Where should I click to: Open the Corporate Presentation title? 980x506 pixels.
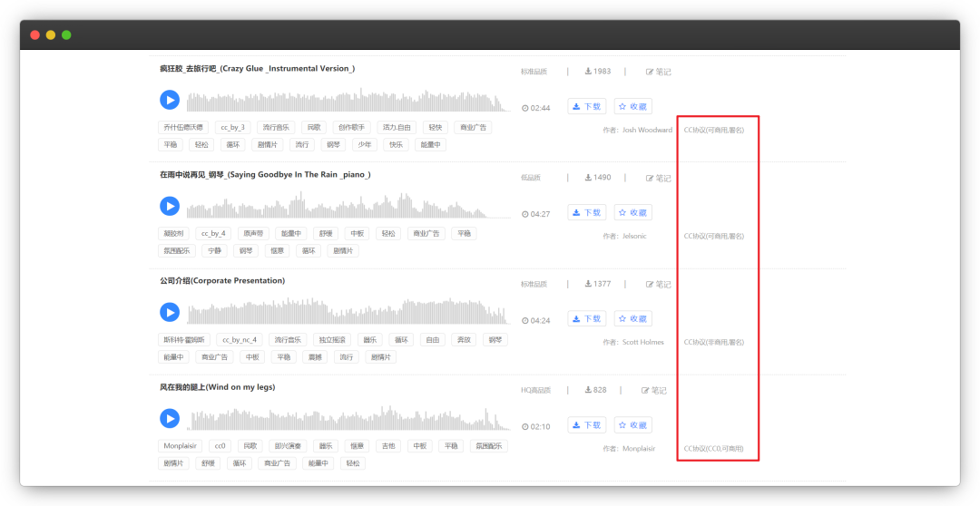coord(222,281)
